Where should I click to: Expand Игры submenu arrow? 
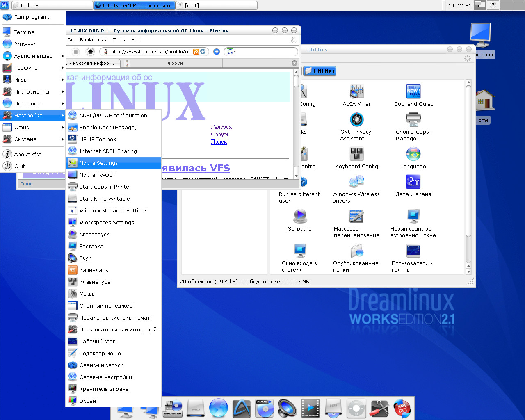point(62,80)
